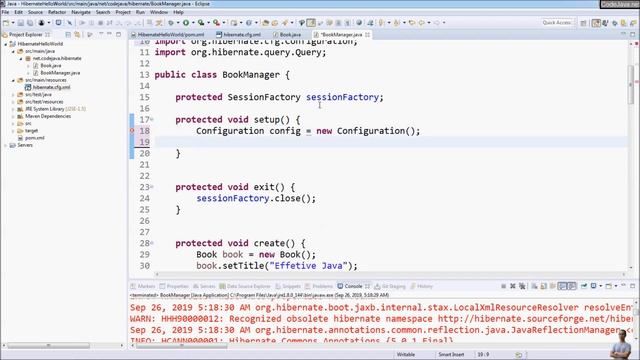The height and width of the screenshot is (360, 640).
Task: Open the Help menu
Action: [x=178, y=12]
